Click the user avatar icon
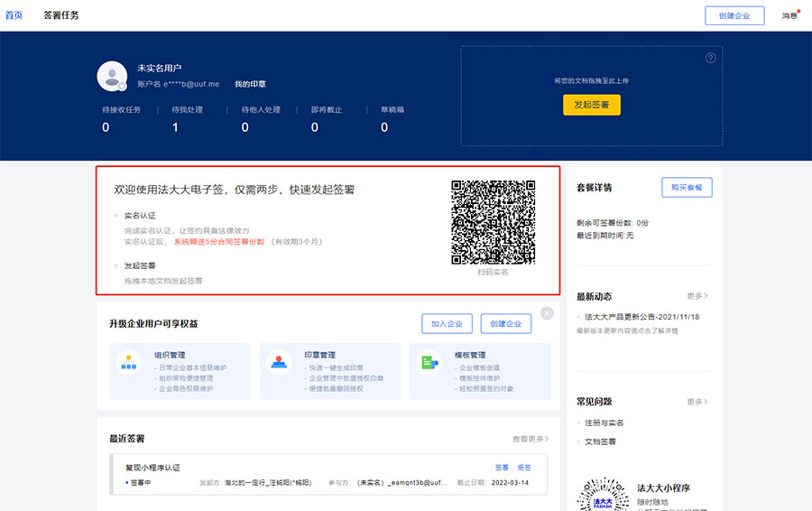The image size is (812, 511). 112,76
